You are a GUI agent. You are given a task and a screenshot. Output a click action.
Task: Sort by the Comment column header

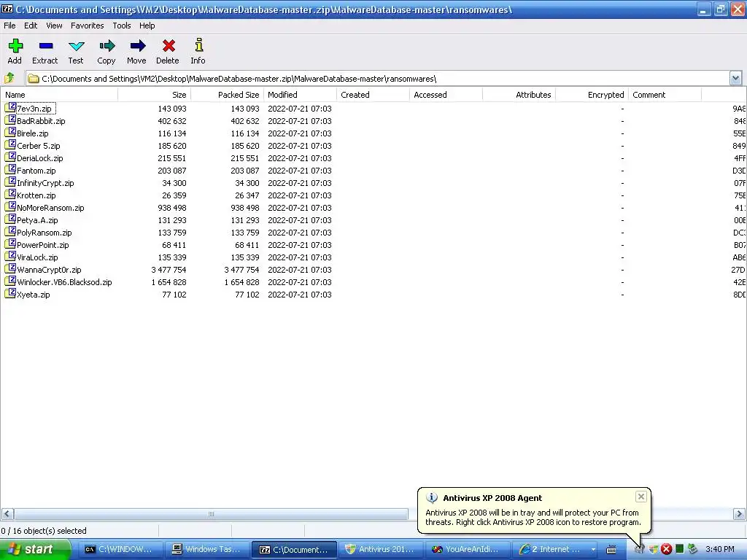(665, 95)
